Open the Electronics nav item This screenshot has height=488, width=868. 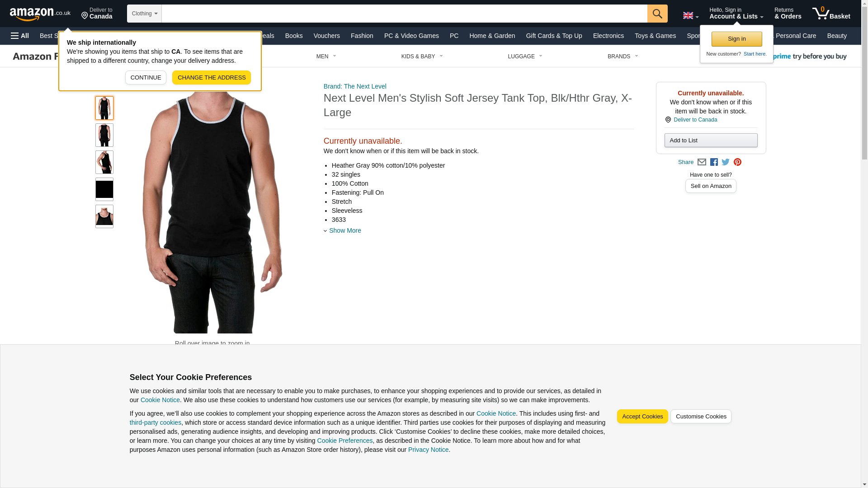608,36
